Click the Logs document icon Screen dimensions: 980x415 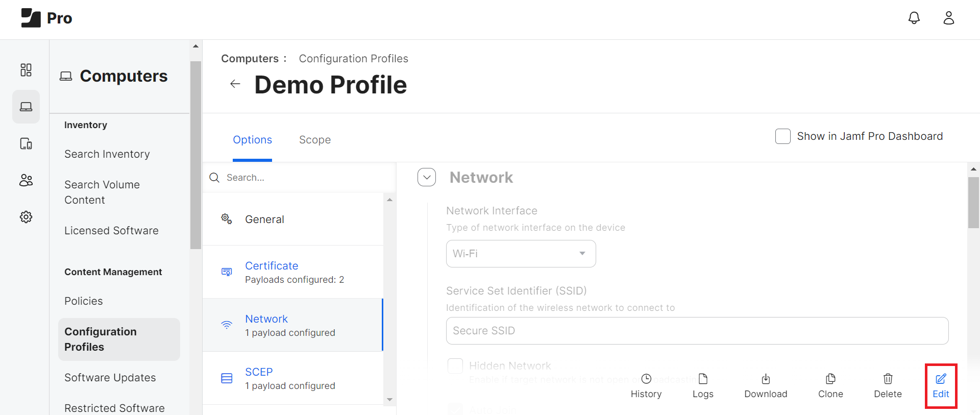point(703,379)
